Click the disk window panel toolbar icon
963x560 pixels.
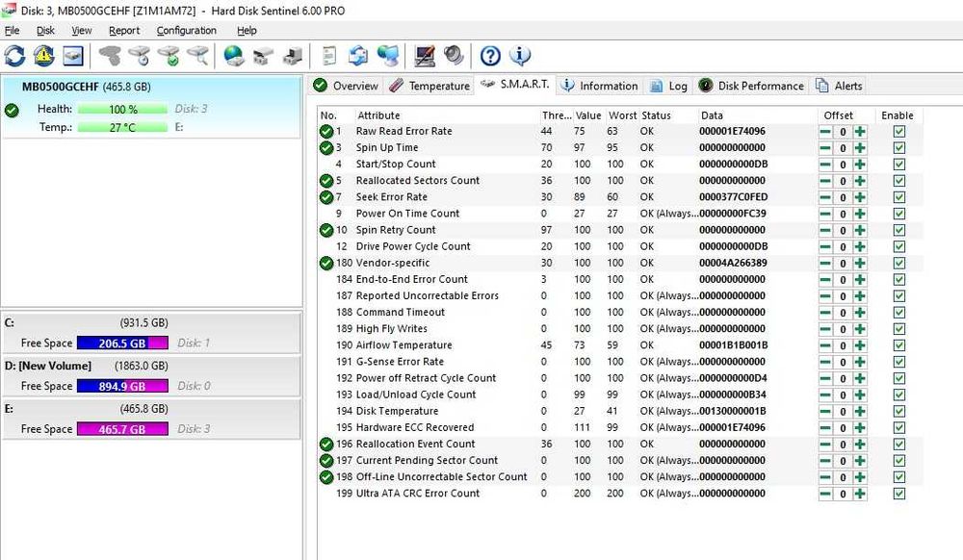(73, 56)
